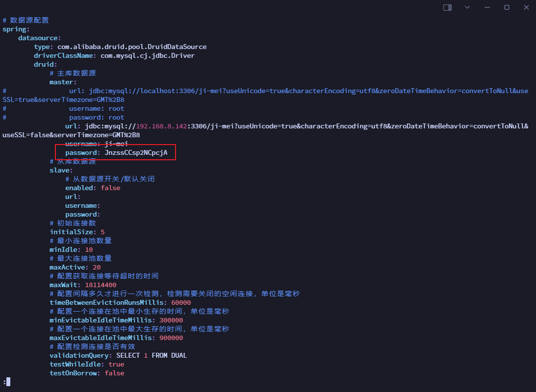Click the vim command prompt colon

[x=4, y=382]
